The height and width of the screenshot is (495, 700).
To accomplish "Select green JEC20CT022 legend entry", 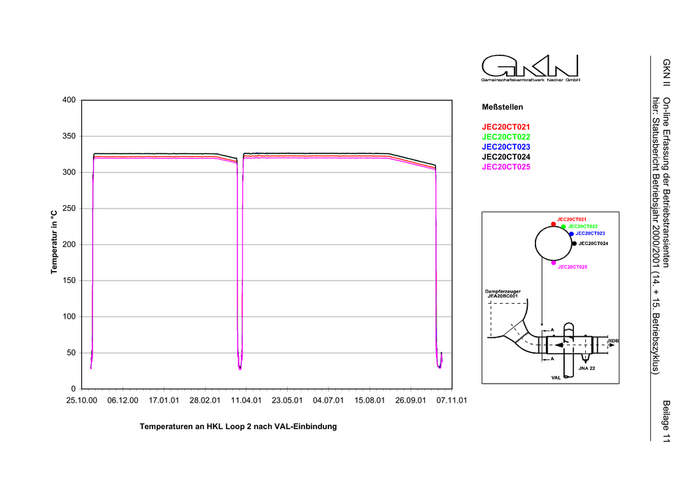I will [506, 137].
